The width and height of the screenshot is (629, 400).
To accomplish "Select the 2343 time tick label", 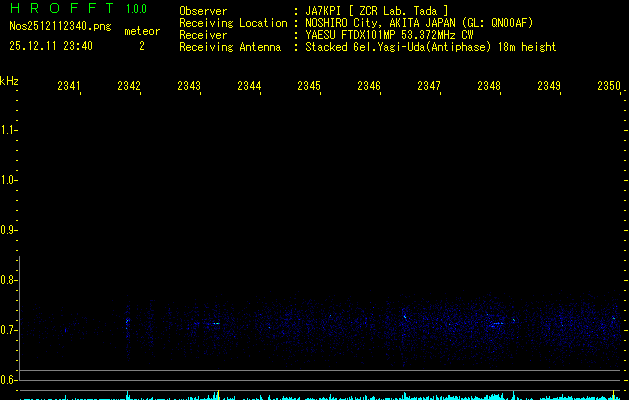I will point(189,87).
